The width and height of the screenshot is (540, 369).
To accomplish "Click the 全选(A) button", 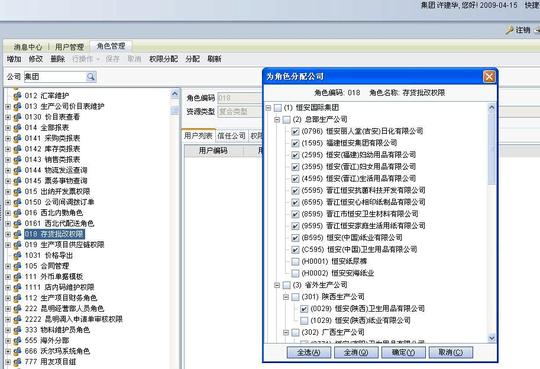I will 309,352.
